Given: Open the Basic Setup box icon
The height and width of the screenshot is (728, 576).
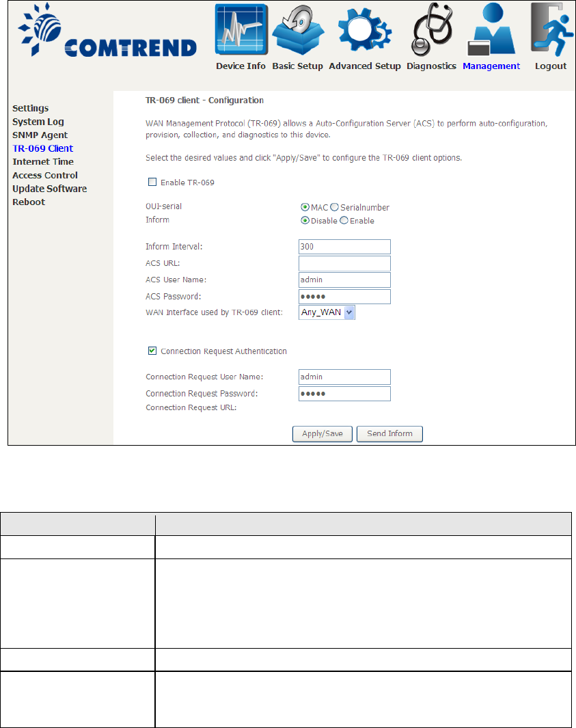Looking at the screenshot, I should coord(298,29).
